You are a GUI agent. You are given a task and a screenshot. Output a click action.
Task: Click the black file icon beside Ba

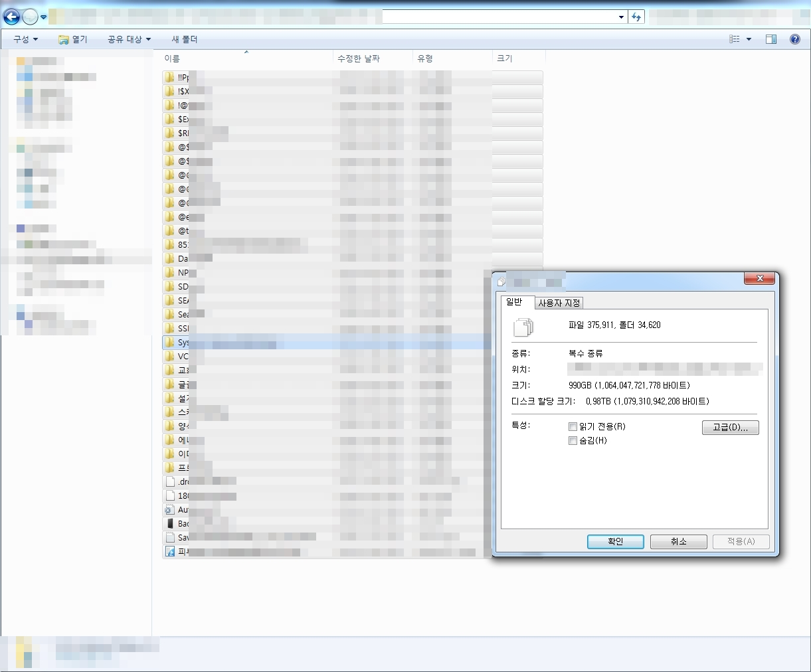pos(169,523)
